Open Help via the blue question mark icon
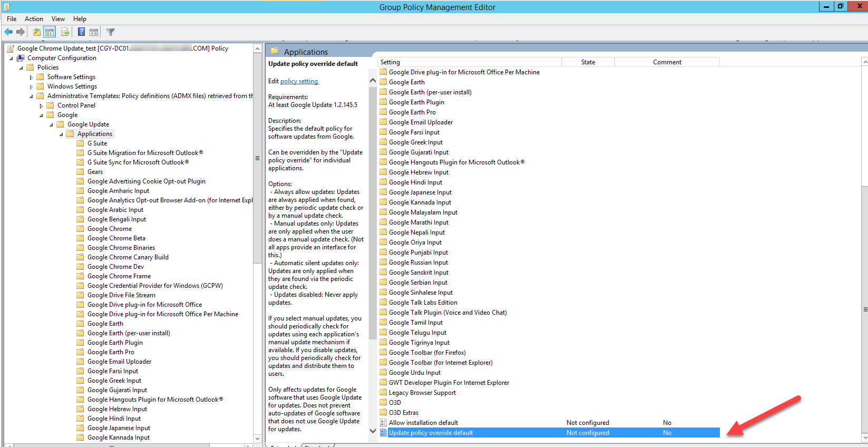 coord(81,32)
